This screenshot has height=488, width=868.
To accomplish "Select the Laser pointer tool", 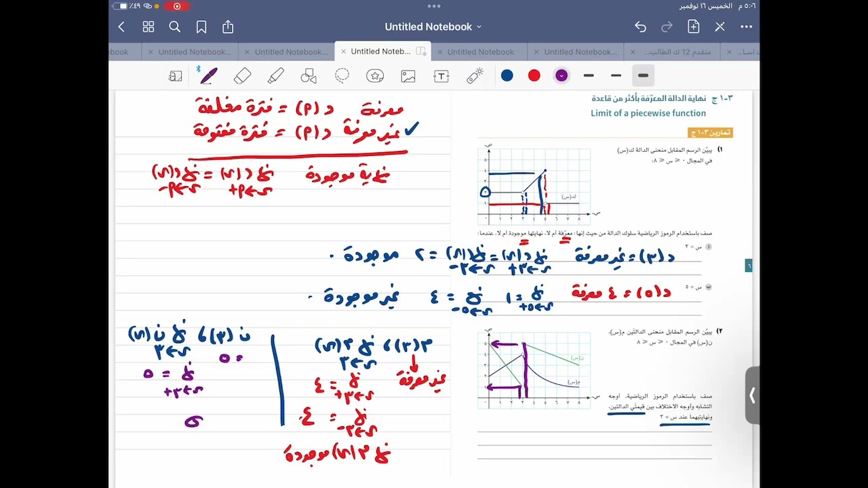I will [x=475, y=76].
